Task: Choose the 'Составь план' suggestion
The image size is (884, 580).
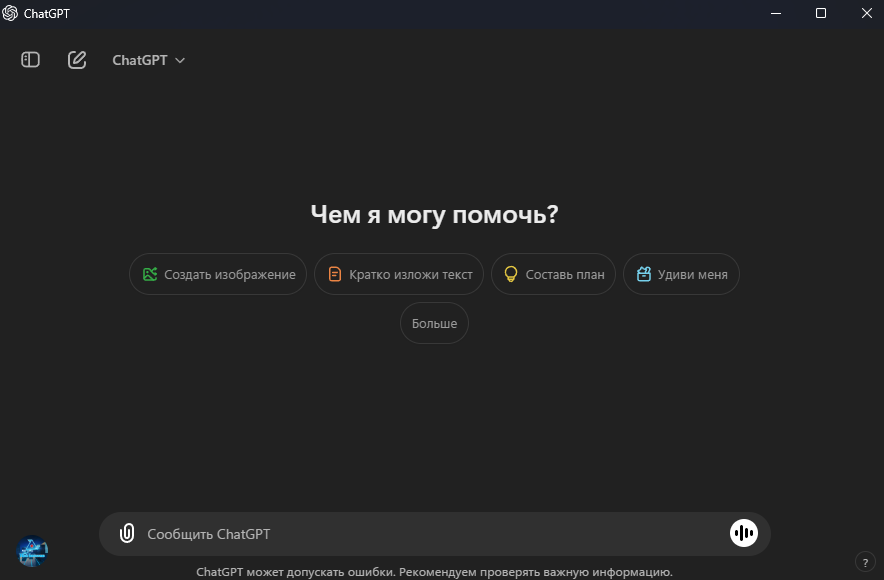Action: 553,274
